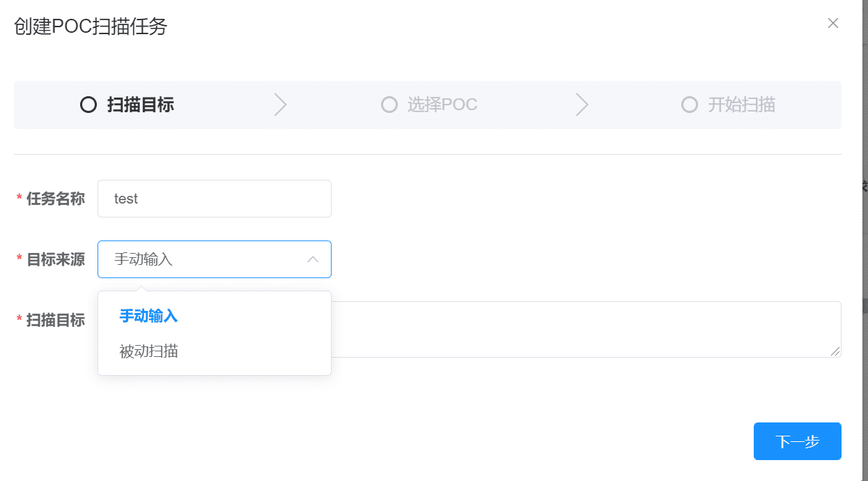Focus the 任务名称 field containing test
Screen dimensions: 868x481
point(215,199)
